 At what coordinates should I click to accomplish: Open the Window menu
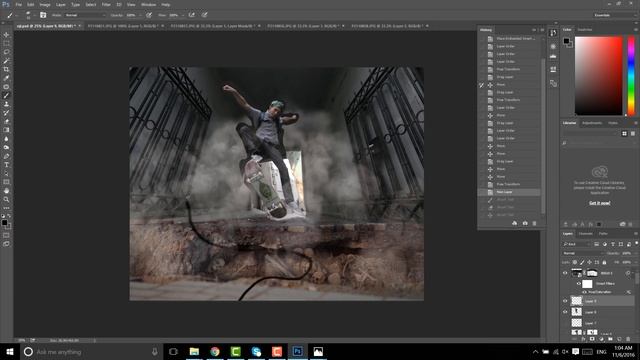(148, 4)
